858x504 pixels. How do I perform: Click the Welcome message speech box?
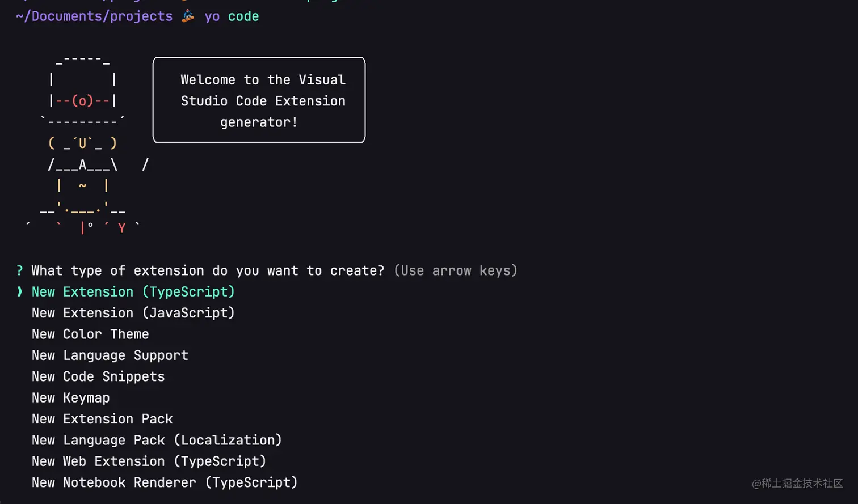(x=259, y=100)
